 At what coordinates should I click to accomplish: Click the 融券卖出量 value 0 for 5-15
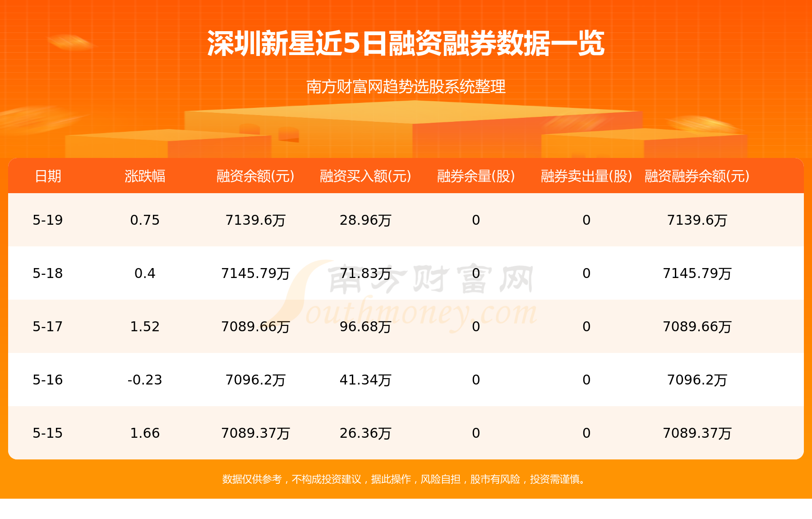pyautogui.click(x=586, y=433)
